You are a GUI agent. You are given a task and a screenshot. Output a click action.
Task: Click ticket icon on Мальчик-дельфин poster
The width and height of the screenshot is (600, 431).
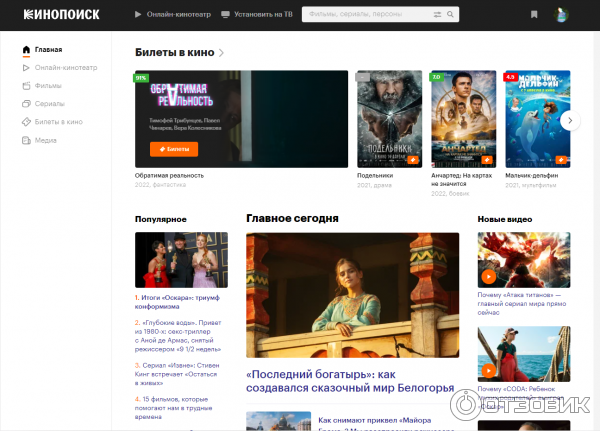561,159
